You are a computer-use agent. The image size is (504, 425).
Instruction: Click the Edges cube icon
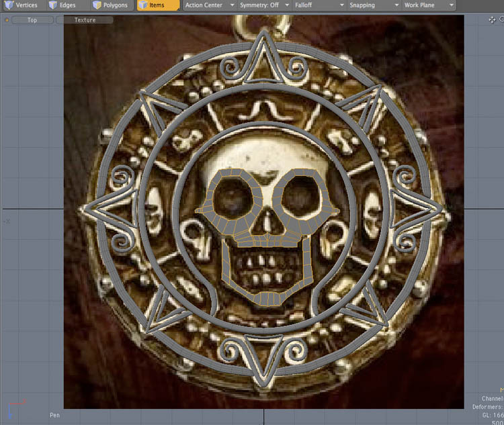click(x=52, y=5)
